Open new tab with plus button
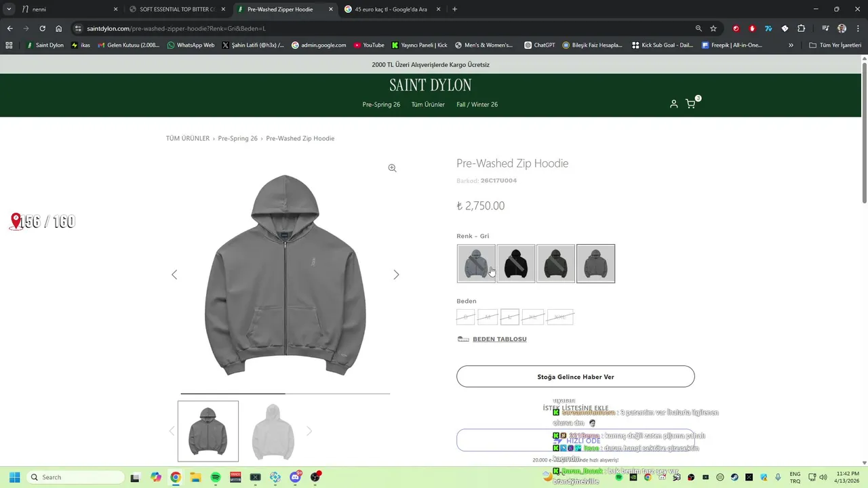 [454, 9]
